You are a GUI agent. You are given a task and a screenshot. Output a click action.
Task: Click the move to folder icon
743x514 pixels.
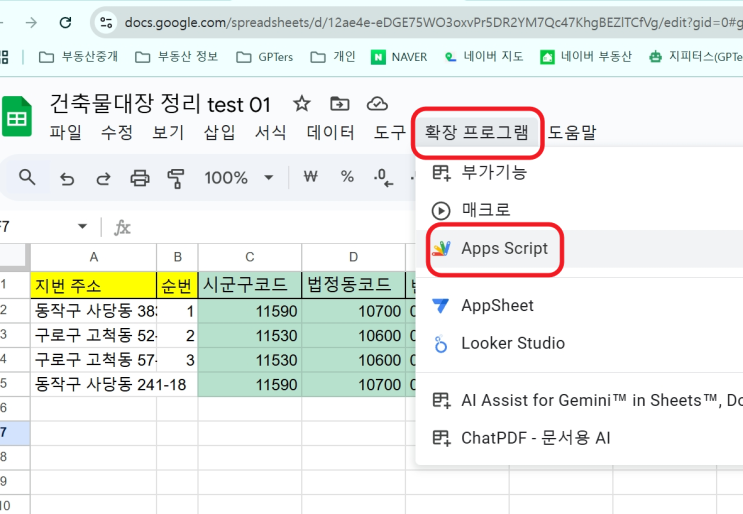coord(340,104)
